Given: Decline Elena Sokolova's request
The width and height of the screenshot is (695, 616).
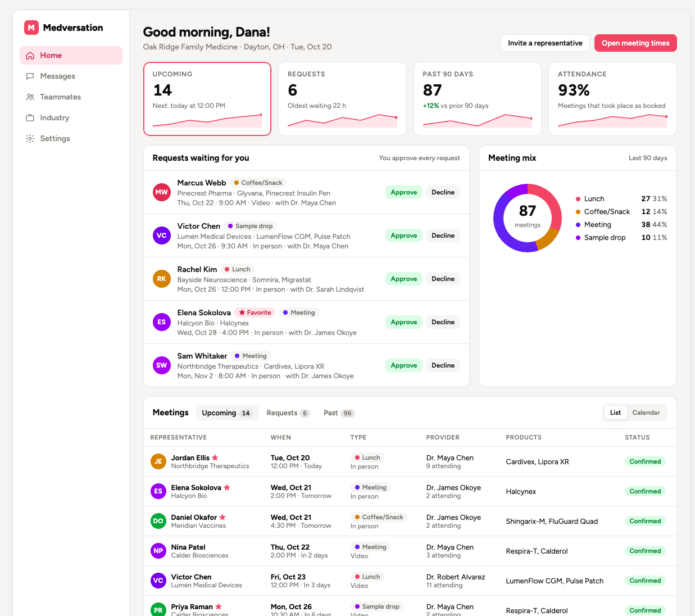Looking at the screenshot, I should coord(443,322).
